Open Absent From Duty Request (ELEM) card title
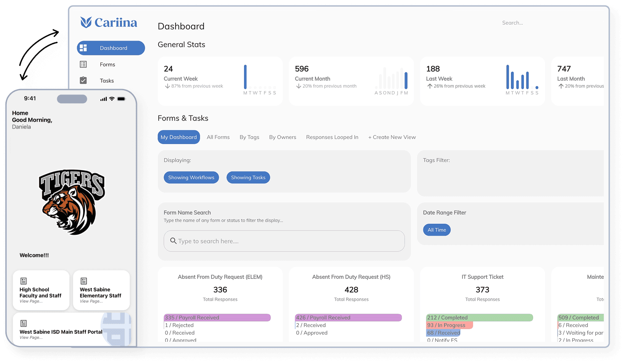Image resolution: width=626 pixels, height=364 pixels. click(x=220, y=277)
